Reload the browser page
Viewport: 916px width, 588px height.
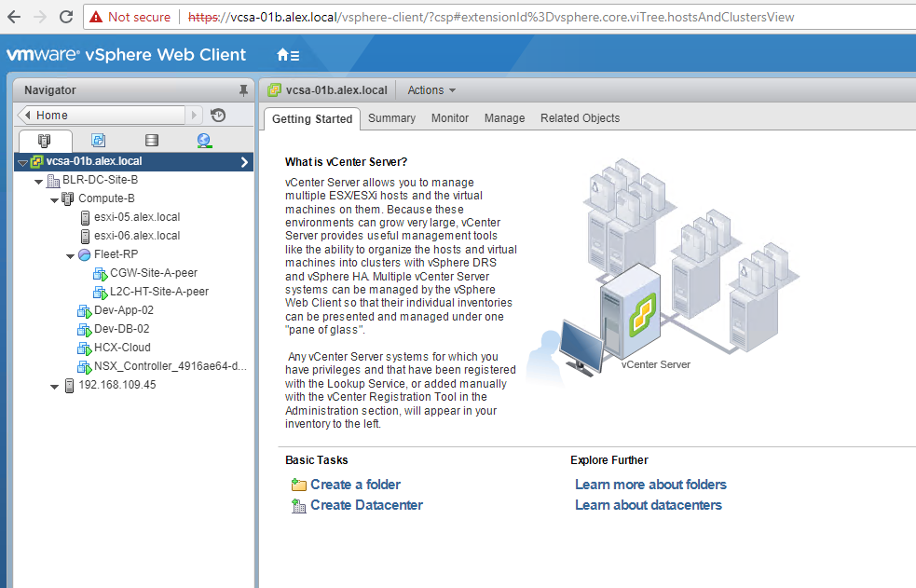(x=66, y=17)
